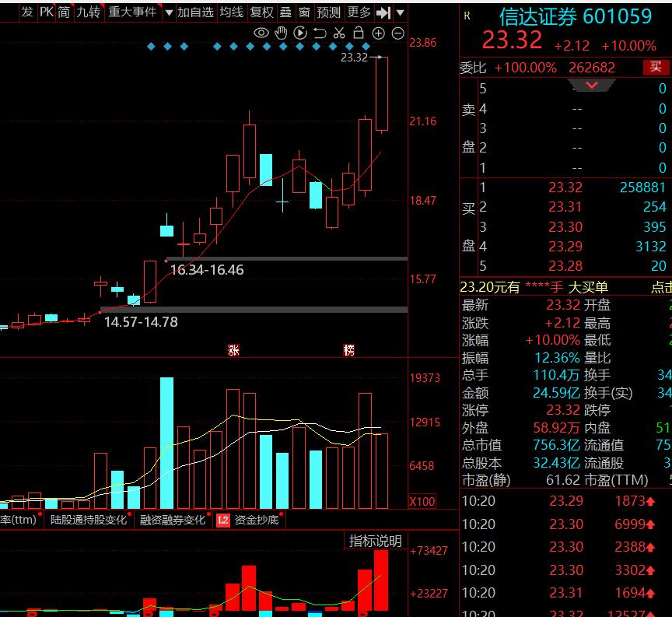Select the hand pan tool
The width and height of the screenshot is (672, 617).
281,33
